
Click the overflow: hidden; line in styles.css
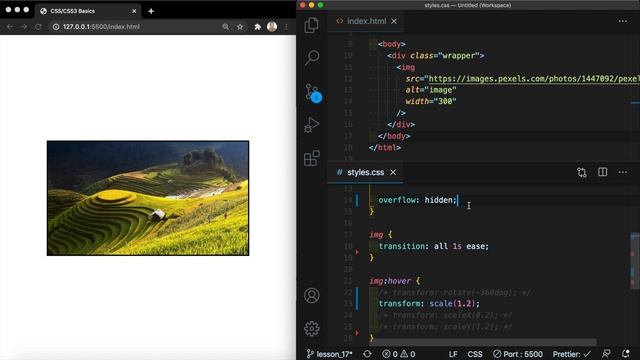click(417, 200)
